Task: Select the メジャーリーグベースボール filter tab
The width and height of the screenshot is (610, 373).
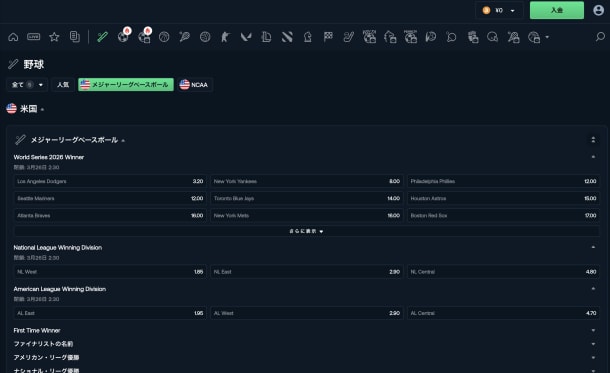Action: 126,85
